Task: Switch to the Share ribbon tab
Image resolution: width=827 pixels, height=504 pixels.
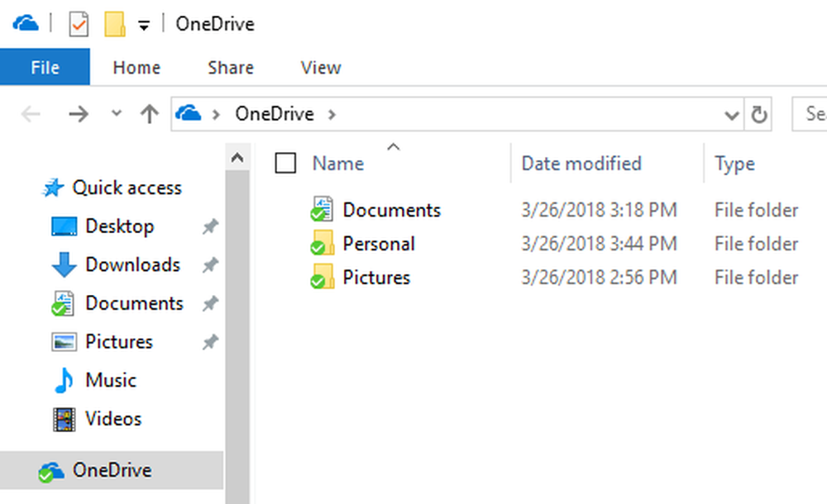Action: tap(231, 68)
